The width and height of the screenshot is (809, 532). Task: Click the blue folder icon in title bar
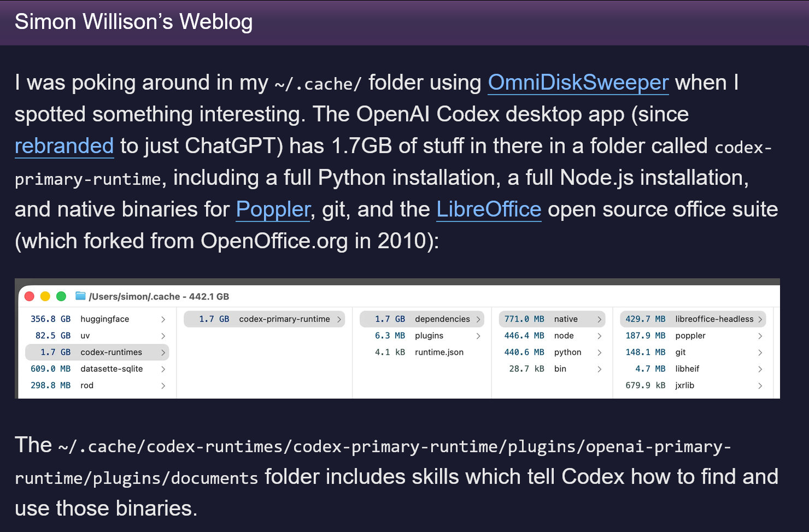pos(80,296)
